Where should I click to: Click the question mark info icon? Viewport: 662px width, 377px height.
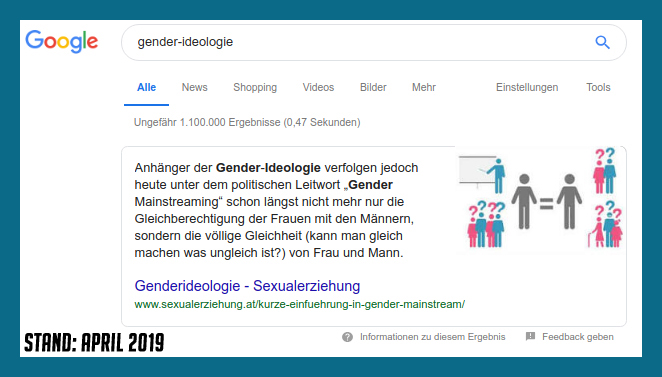tap(347, 337)
